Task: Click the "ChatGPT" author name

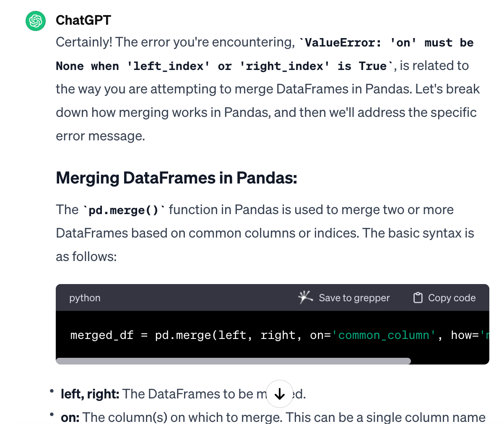Action: [83, 20]
